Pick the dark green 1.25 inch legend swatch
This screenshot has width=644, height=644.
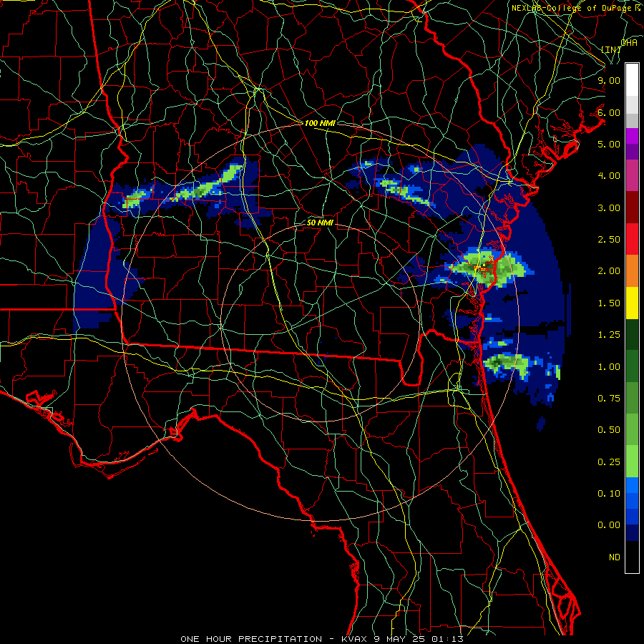632,335
